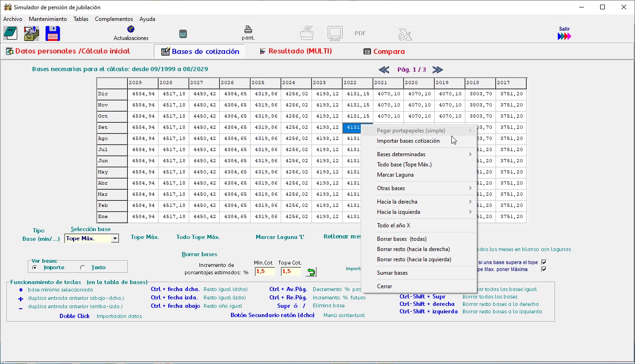Click the 2029 column header
This screenshot has height=364, width=635.
[143, 83]
